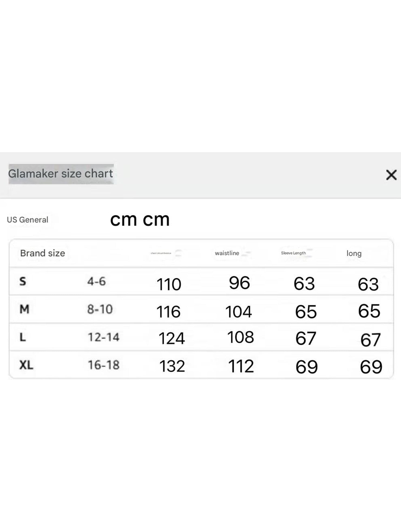Select the chest circumference column header
This screenshot has width=401, height=532.
(x=161, y=253)
